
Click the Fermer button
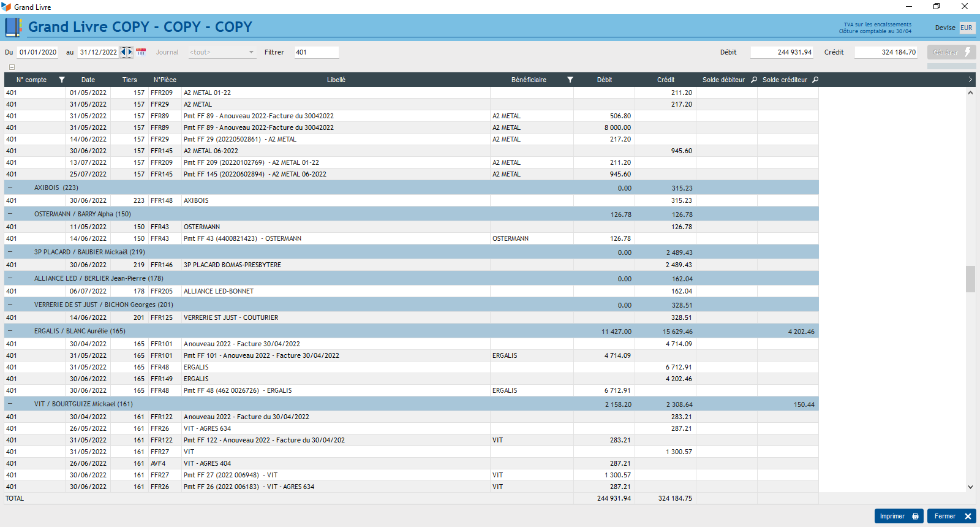951,516
